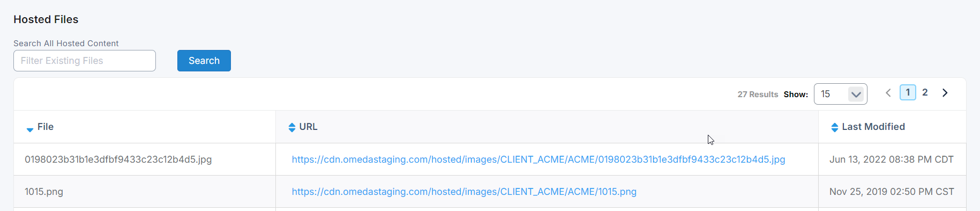This screenshot has width=980, height=211.
Task: Click the Jun 13, 2022 date cell
Action: click(x=892, y=159)
